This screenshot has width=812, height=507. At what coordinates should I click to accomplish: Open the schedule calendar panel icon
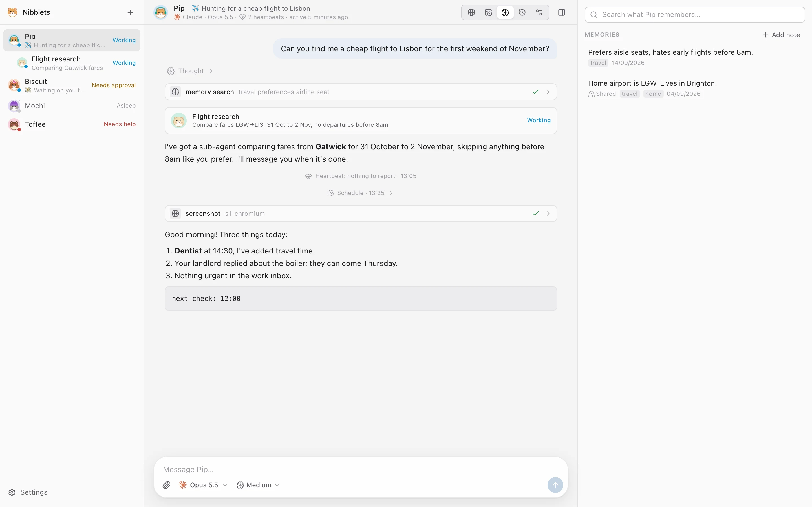coord(488,12)
